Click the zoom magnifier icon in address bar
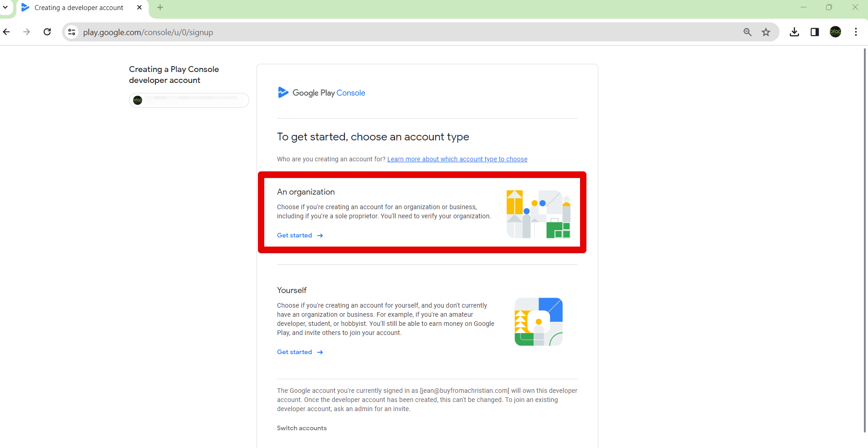The width and height of the screenshot is (868, 448). (747, 32)
